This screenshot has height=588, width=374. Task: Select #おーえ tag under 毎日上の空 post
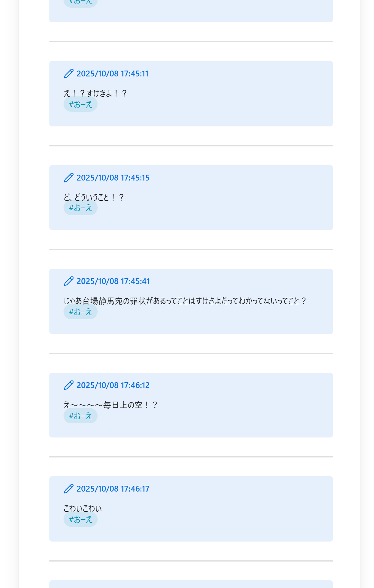81,416
